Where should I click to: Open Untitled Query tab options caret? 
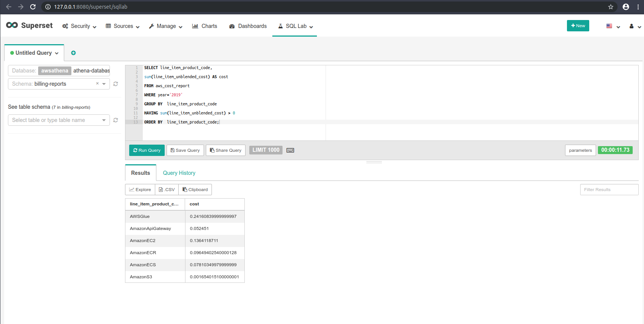coord(57,53)
